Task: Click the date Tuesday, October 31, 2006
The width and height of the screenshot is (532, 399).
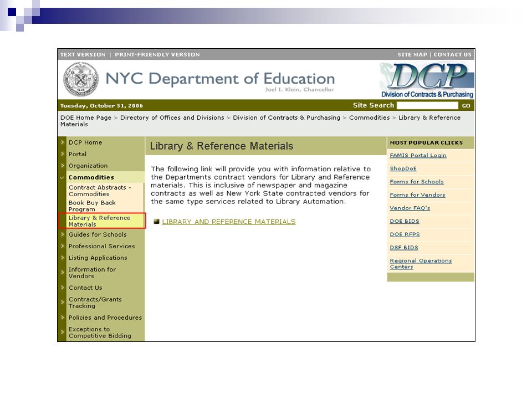Action: 101,105
